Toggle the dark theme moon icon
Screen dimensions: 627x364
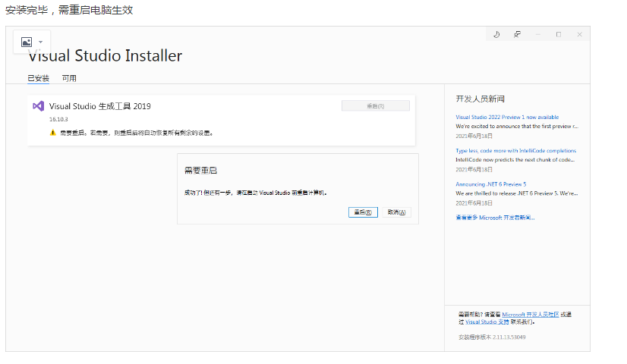[496, 35]
